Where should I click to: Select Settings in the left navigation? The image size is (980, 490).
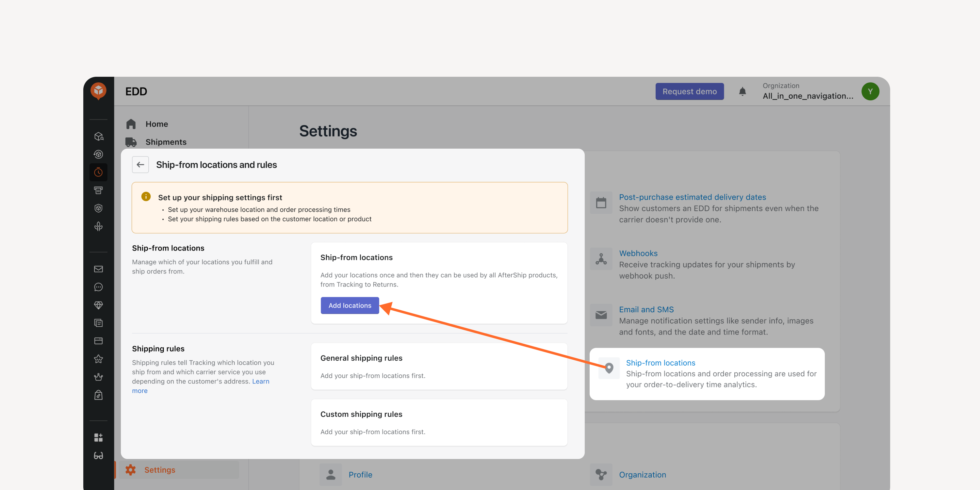(x=160, y=470)
